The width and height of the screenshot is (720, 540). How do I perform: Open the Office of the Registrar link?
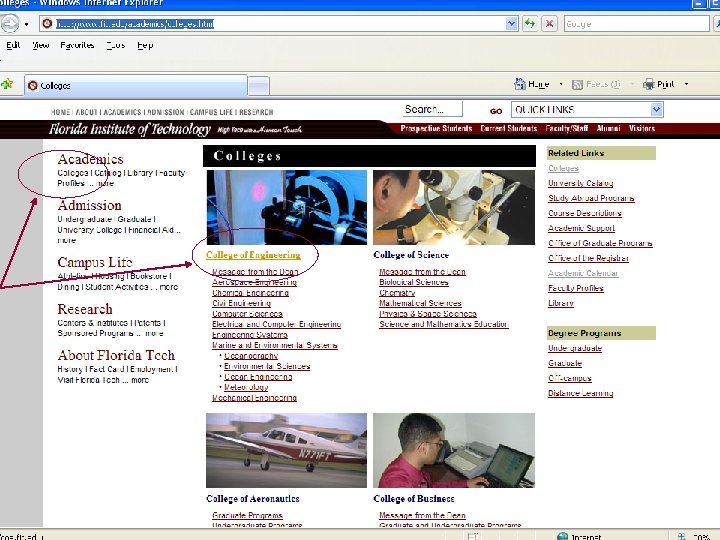588,258
